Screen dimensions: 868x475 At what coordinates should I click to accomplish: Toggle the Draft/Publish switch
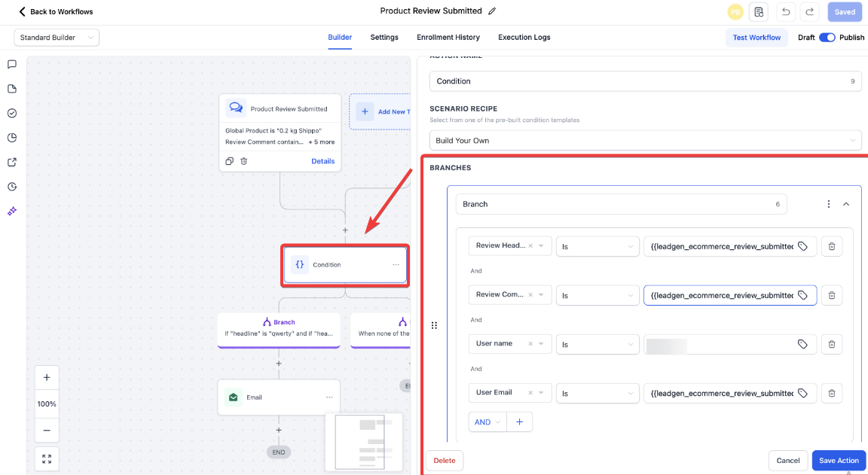pyautogui.click(x=827, y=38)
